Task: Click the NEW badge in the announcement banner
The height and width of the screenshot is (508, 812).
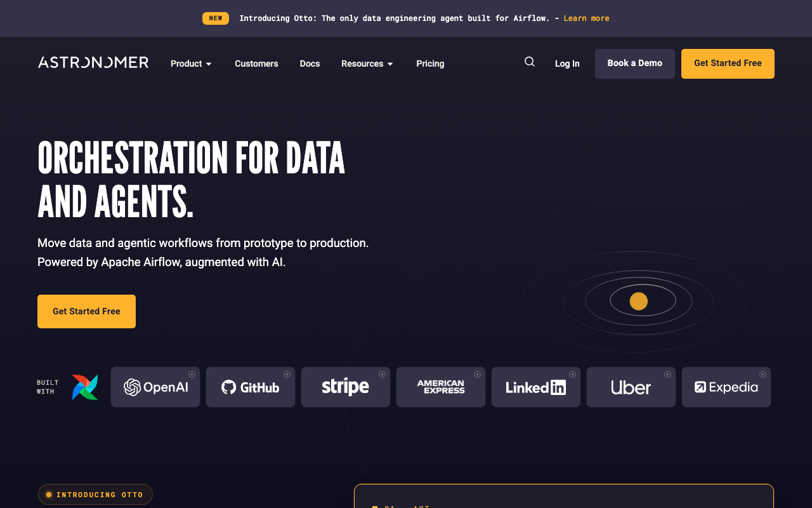Action: coord(216,18)
